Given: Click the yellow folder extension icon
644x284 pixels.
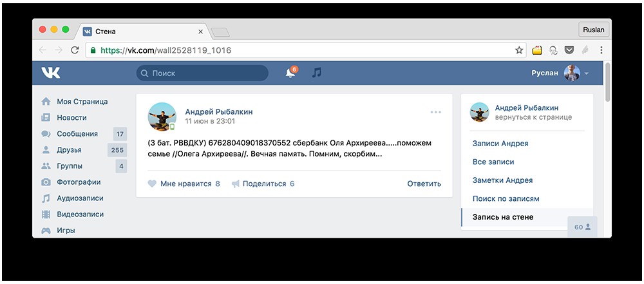Looking at the screenshot, I should coord(537,50).
